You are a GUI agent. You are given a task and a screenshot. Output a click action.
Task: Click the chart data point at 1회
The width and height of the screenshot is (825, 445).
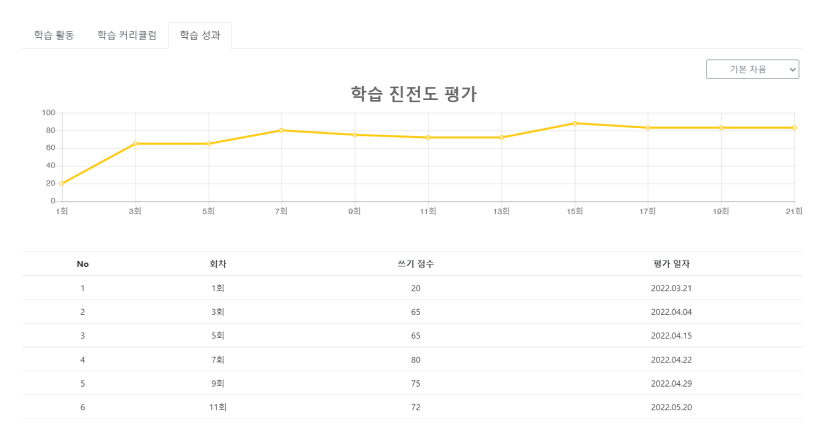point(62,183)
